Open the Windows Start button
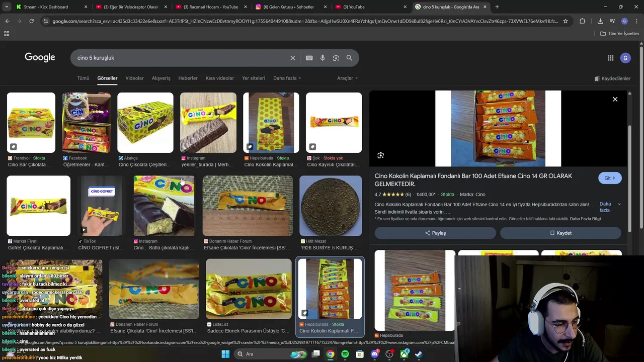This screenshot has height=362, width=644. tap(225, 354)
